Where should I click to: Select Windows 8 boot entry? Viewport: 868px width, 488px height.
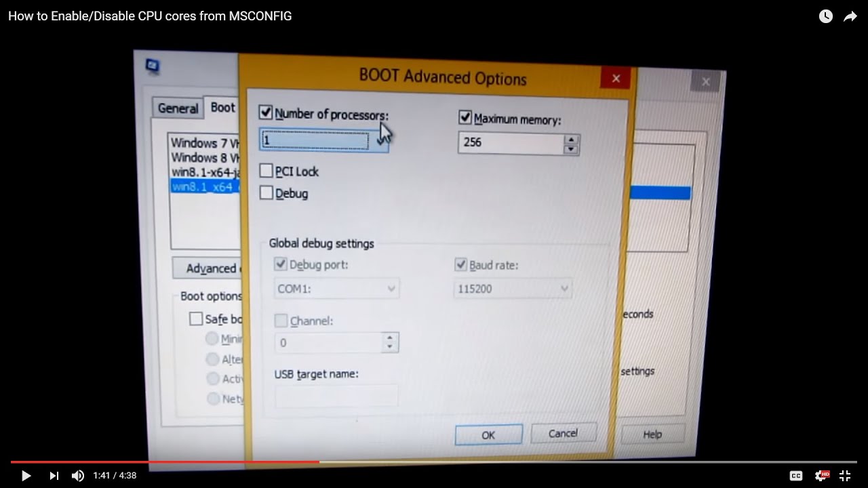[205, 157]
